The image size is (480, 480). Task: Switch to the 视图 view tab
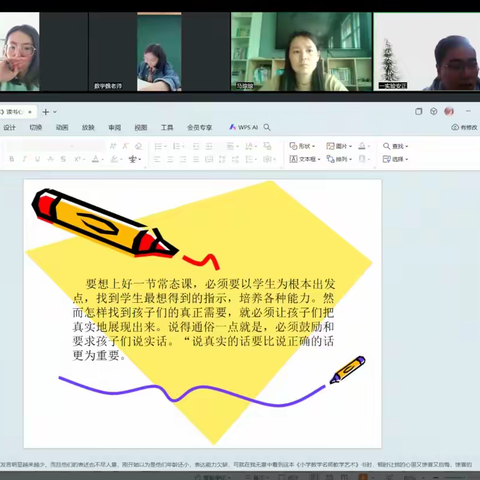point(141,127)
